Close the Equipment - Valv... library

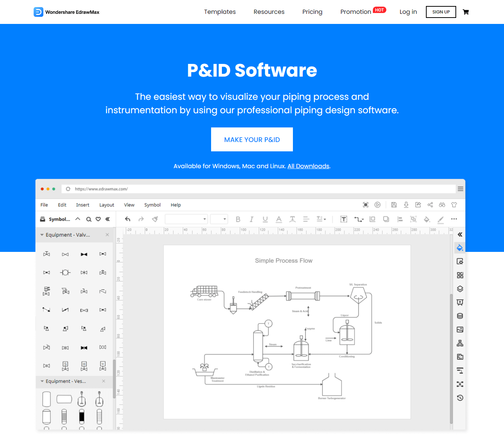[107, 235]
